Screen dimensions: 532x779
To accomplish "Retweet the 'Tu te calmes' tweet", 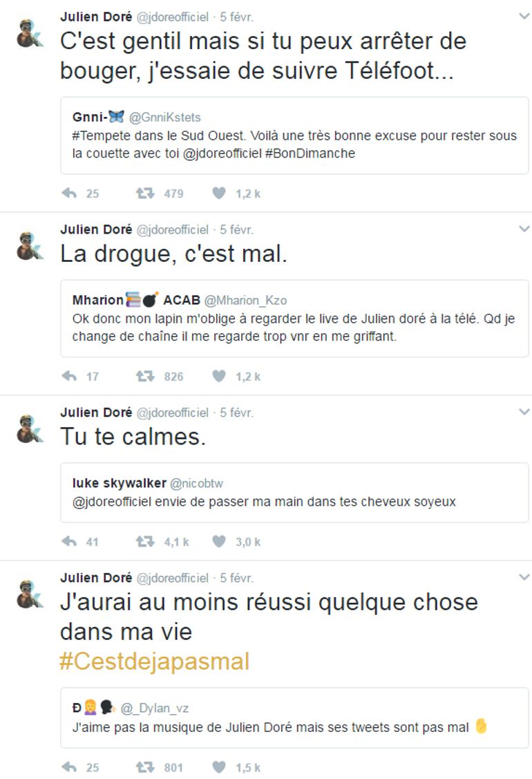I will tap(145, 542).
